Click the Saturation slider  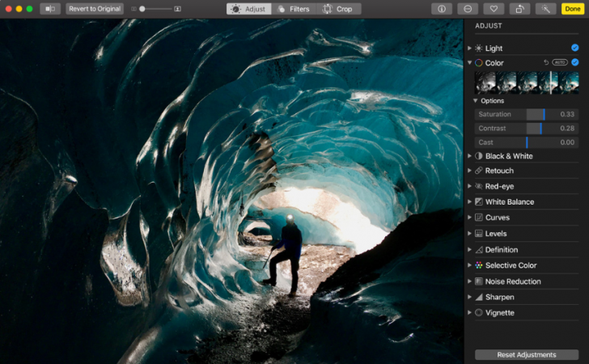(526, 114)
